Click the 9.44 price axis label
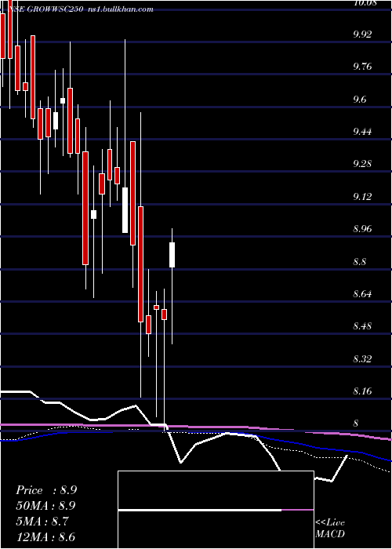Screen dimensions: 392x549 coord(362,132)
